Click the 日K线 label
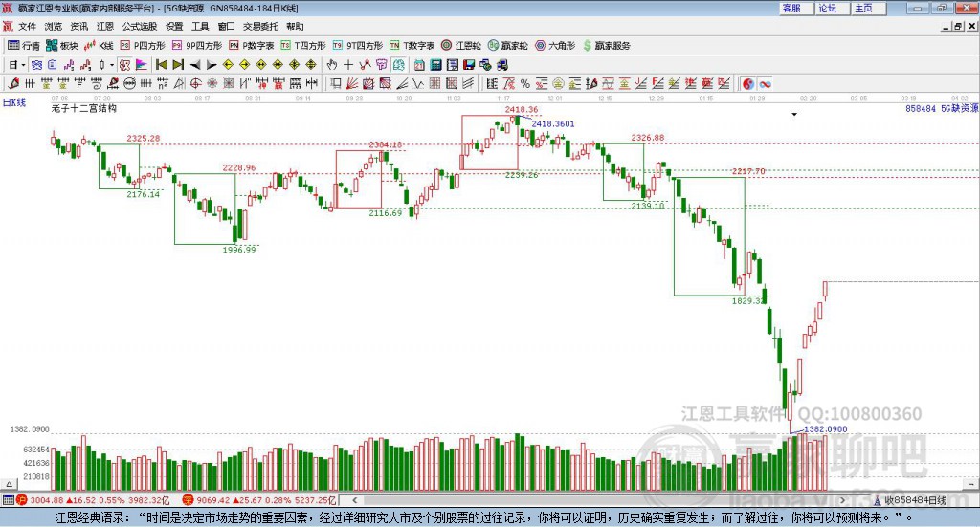 tap(13, 102)
